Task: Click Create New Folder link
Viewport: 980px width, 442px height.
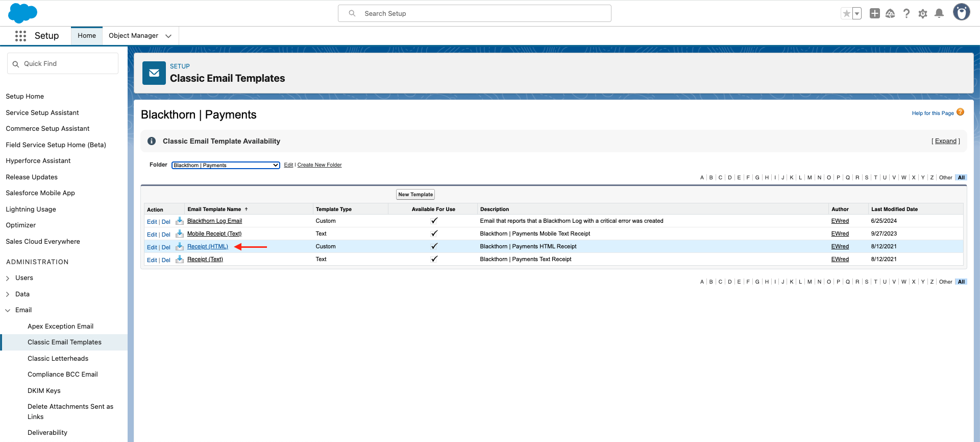Action: click(x=320, y=165)
